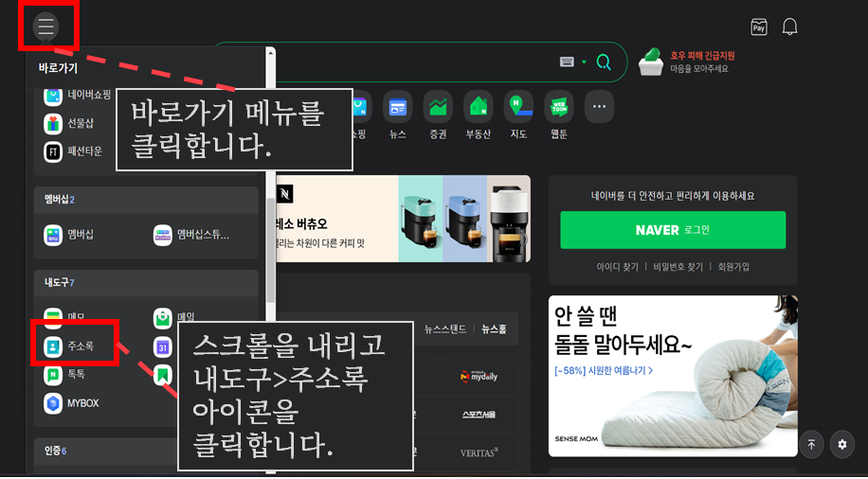The height and width of the screenshot is (479, 868).
Task: Open 네이버쇼핑 in the shortcut panel
Action: pos(78,95)
